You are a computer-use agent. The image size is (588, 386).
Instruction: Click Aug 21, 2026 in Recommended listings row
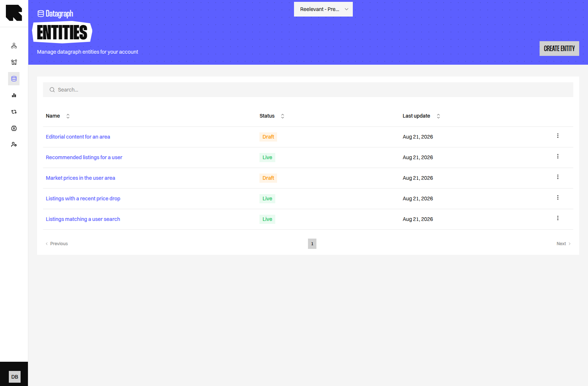click(418, 157)
